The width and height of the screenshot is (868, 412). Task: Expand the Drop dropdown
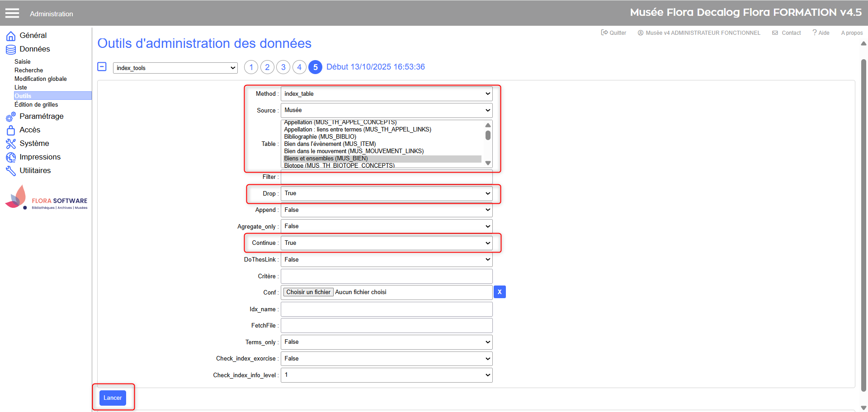pos(387,193)
